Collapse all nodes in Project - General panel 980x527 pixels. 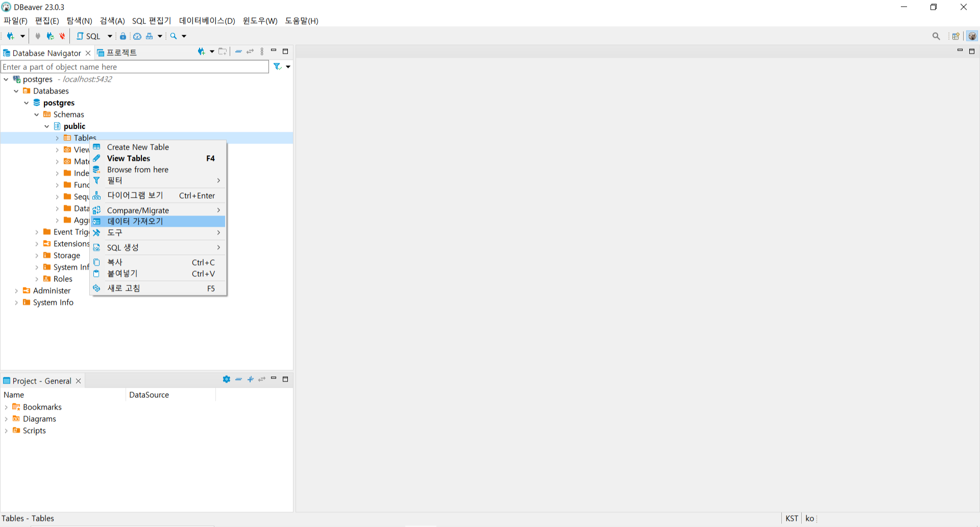[238, 379]
